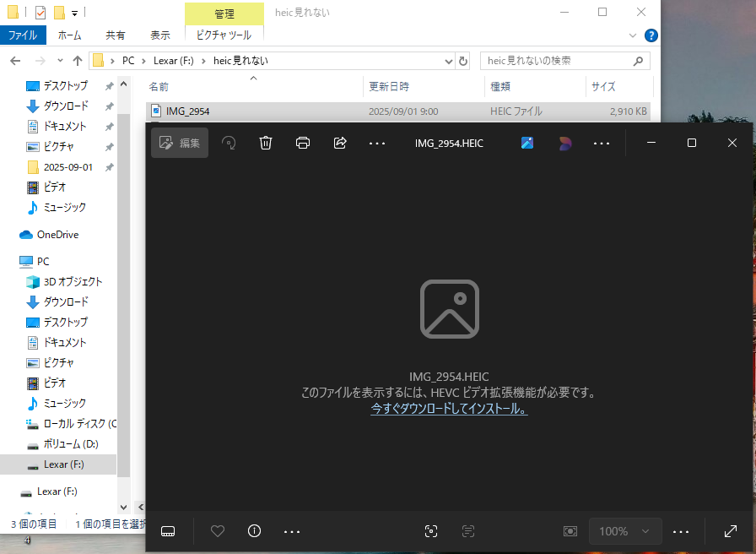Enter fullscreen with the expand arrows icon
756x554 pixels.
pos(731,531)
